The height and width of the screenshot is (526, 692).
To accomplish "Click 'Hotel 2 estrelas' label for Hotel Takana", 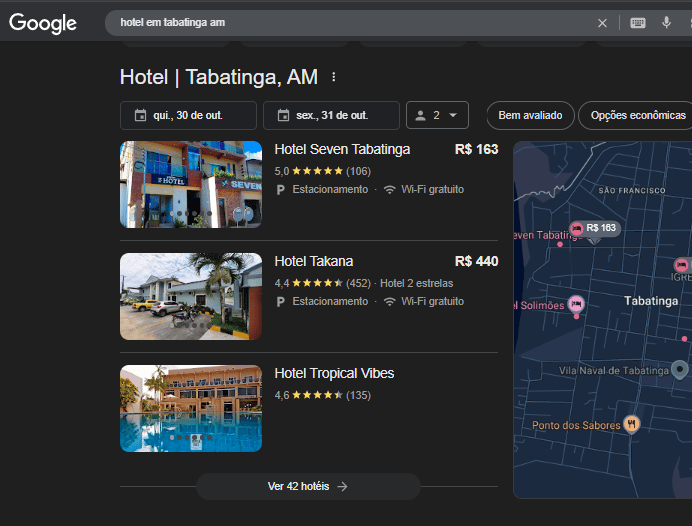I will click(417, 283).
